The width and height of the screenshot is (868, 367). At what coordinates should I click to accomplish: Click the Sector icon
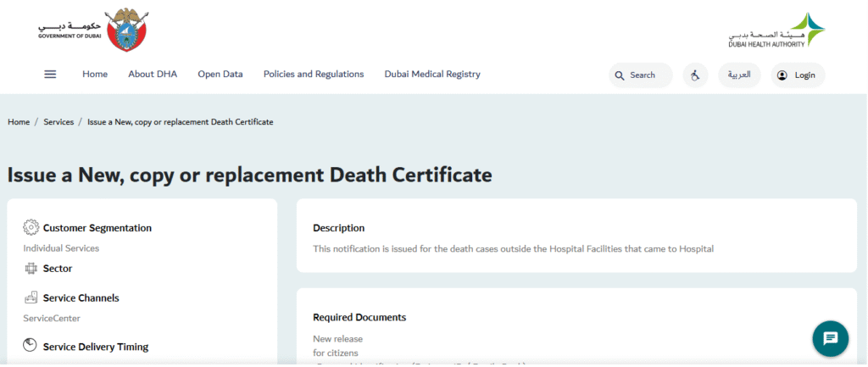click(31, 269)
